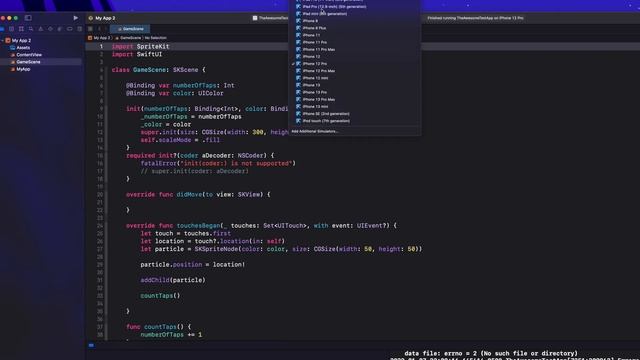Select the GameScene editor tab
The height and width of the screenshot is (360, 640).
pos(130,29)
